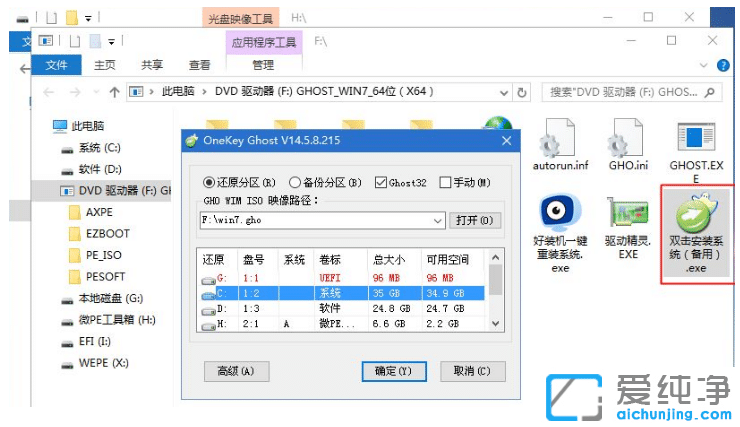This screenshot has height=427, width=740.
Task: Select the 驱动精灵.EXE icon
Action: [x=628, y=212]
